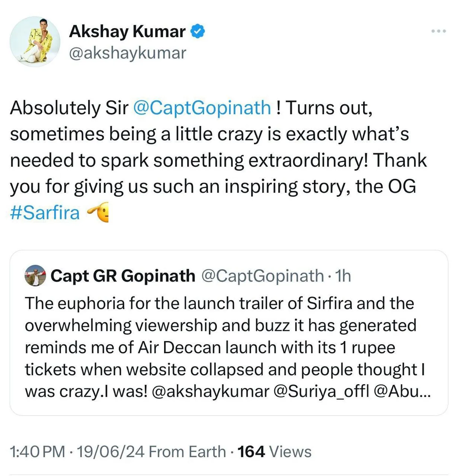This screenshot has width=458, height=476.
Task: Click the quoted @CaptGopinath handle
Action: 263,276
